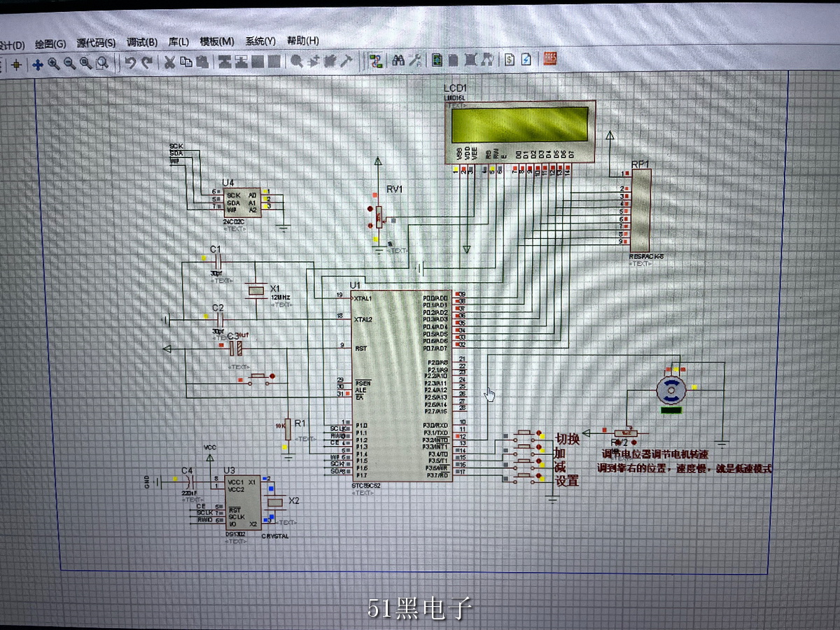Run the electrical rule check

pyautogui.click(x=526, y=60)
